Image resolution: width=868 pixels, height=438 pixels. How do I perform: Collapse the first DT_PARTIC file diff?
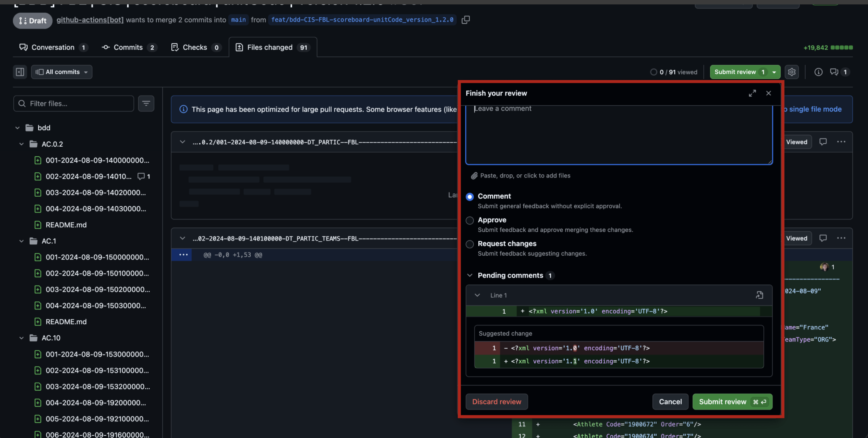[x=182, y=142]
